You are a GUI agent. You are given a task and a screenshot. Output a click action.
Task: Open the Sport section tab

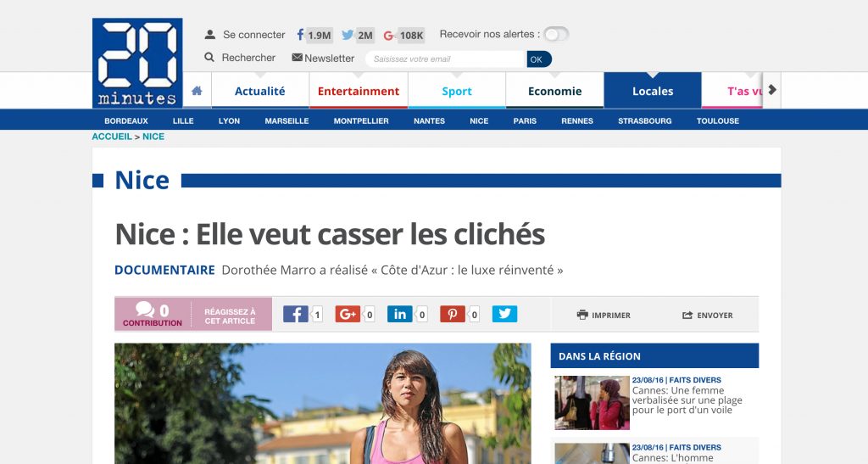click(457, 91)
